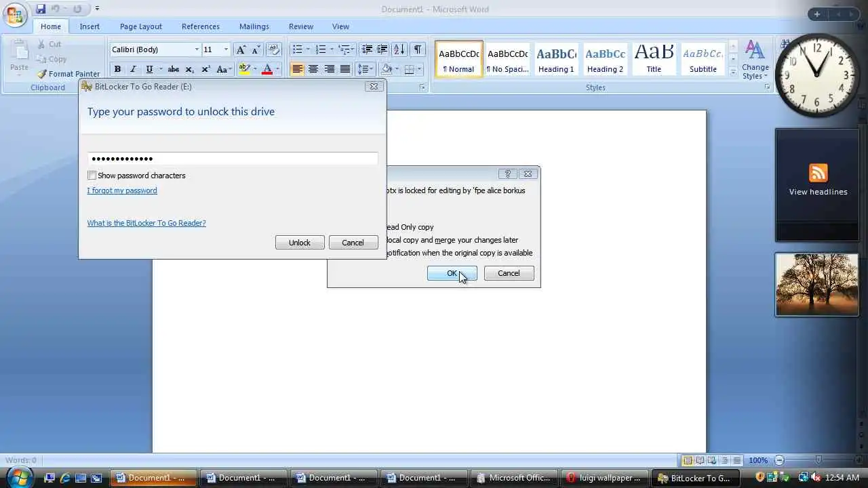This screenshot has height=488, width=868.
Task: Center the paragraph text
Action: (x=313, y=69)
